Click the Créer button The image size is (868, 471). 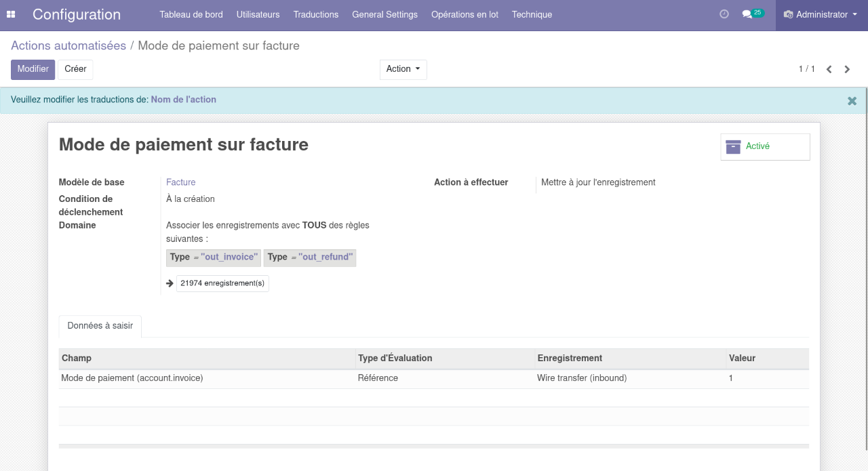click(75, 69)
